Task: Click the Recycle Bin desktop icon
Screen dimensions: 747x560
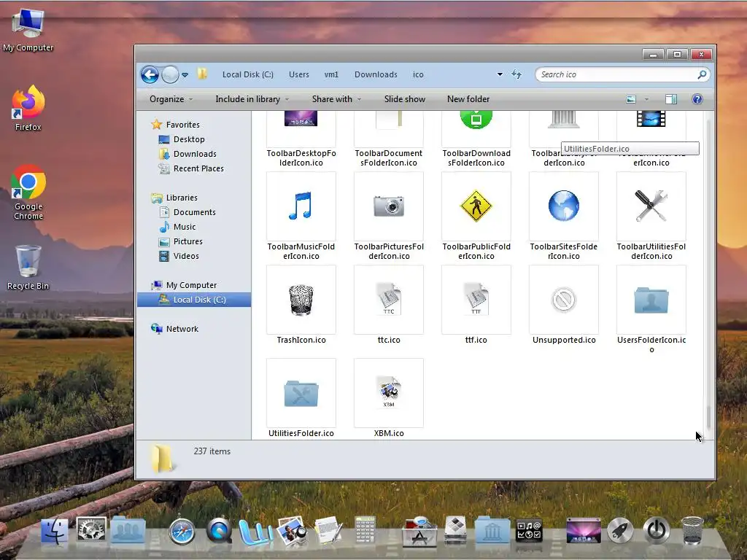Action: click(x=28, y=267)
